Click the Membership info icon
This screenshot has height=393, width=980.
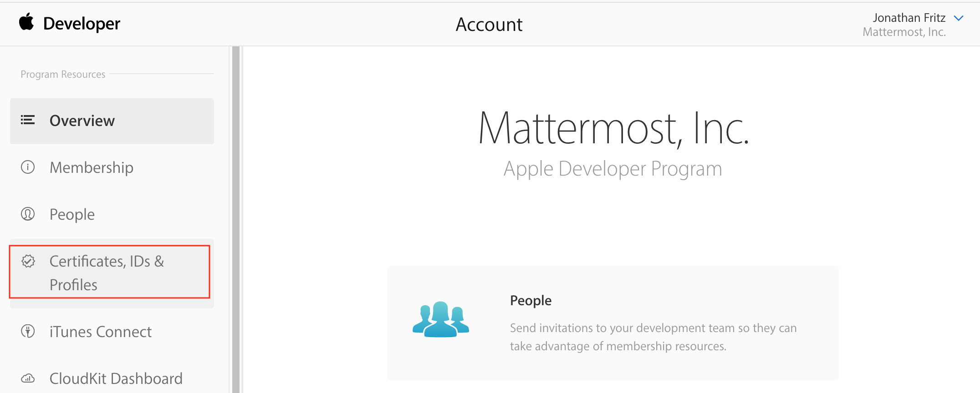28,167
